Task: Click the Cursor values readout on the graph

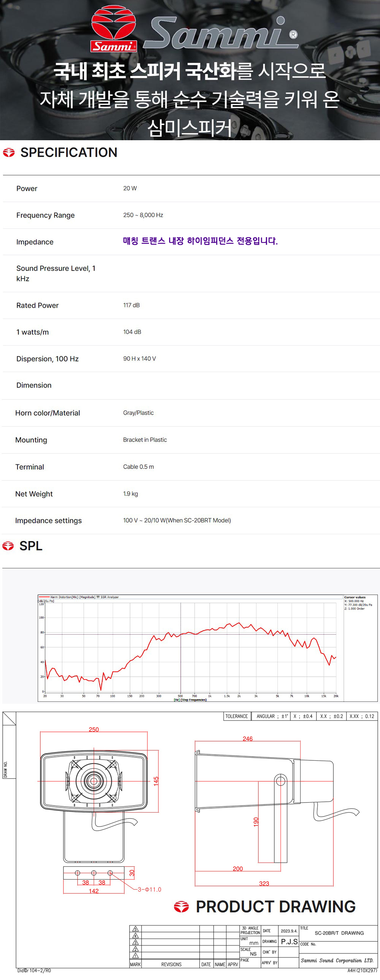Action: coord(358,603)
